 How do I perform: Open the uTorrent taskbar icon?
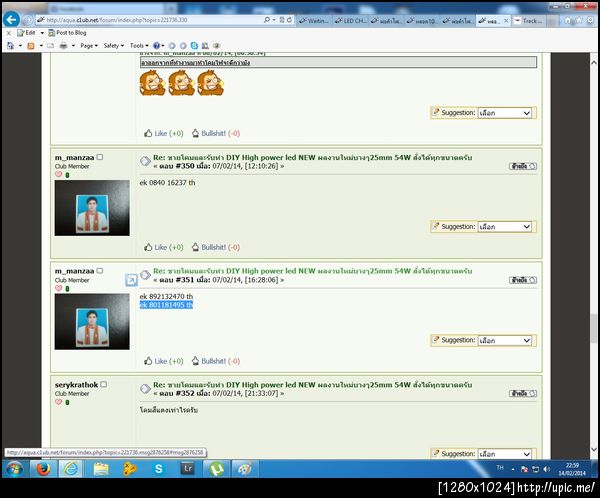tap(216, 469)
